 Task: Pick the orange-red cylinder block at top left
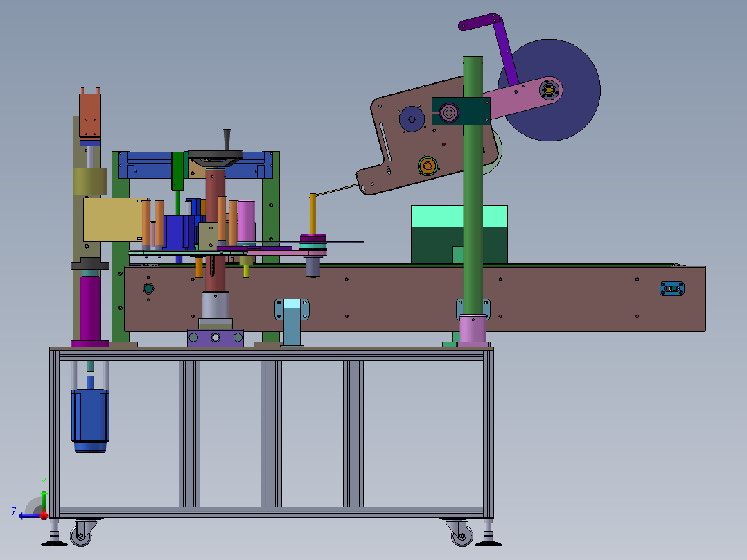[x=89, y=115]
